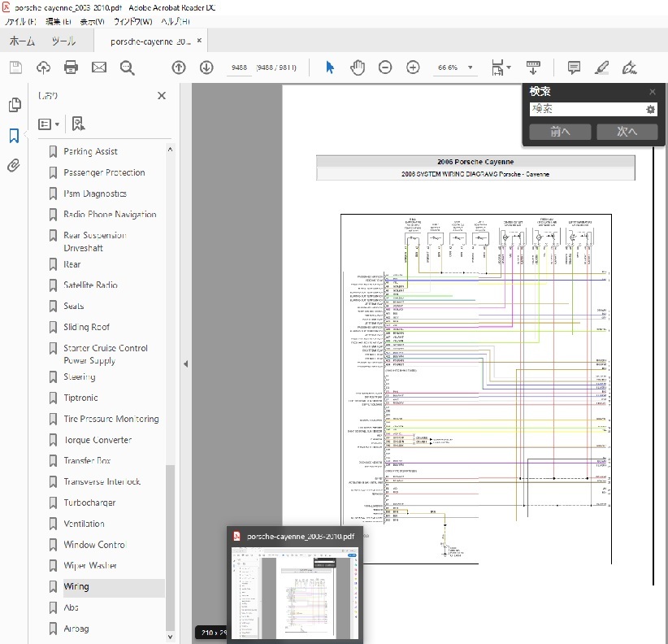Click the page number field
This screenshot has width=668, height=644.
coord(239,67)
